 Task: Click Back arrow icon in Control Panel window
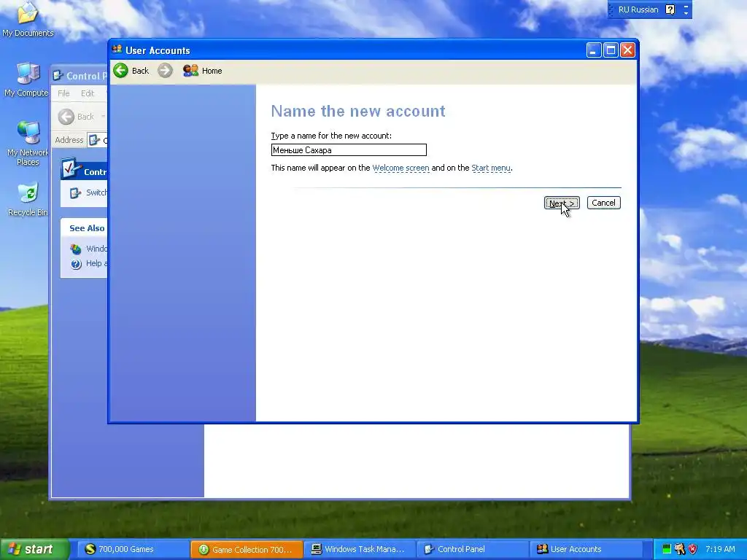point(66,117)
